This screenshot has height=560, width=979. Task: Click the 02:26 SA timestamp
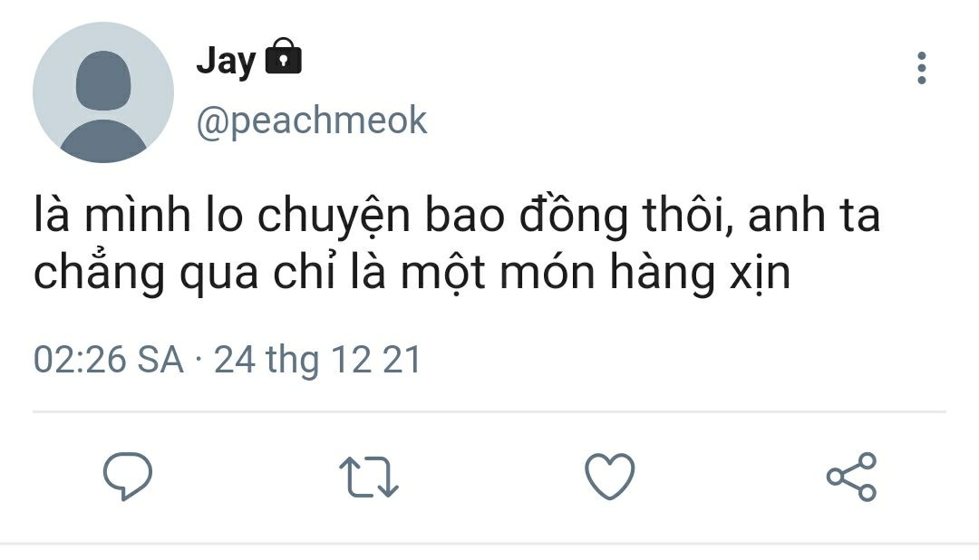pos(109,360)
